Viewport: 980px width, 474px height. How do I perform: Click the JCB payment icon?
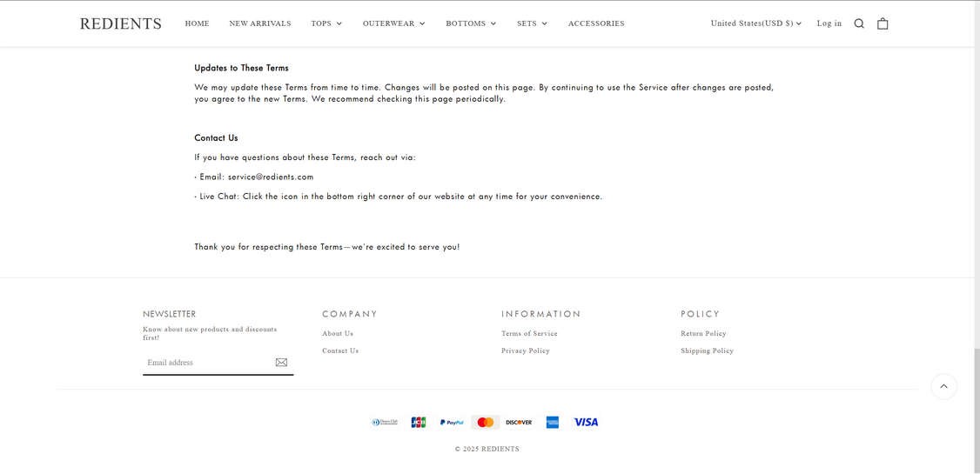(x=418, y=422)
